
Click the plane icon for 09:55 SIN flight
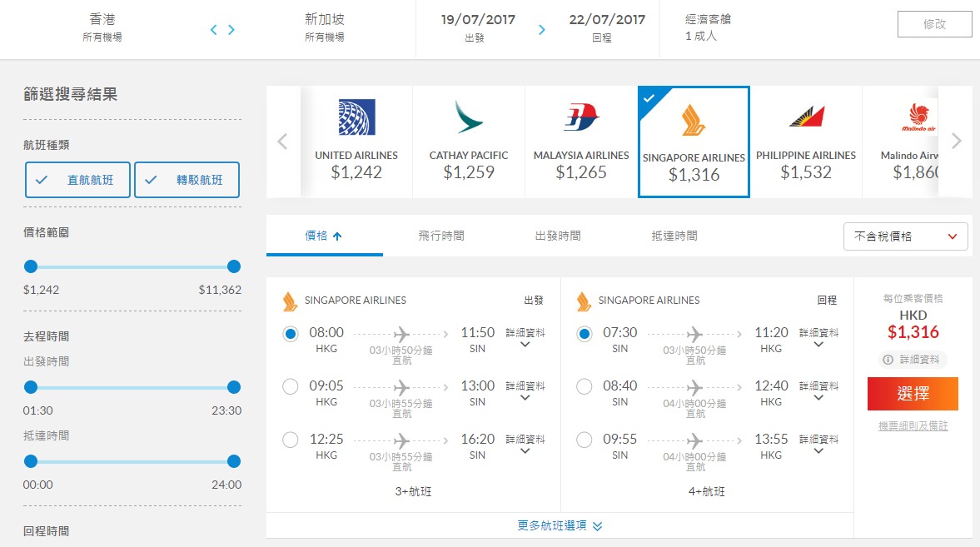pos(694,440)
